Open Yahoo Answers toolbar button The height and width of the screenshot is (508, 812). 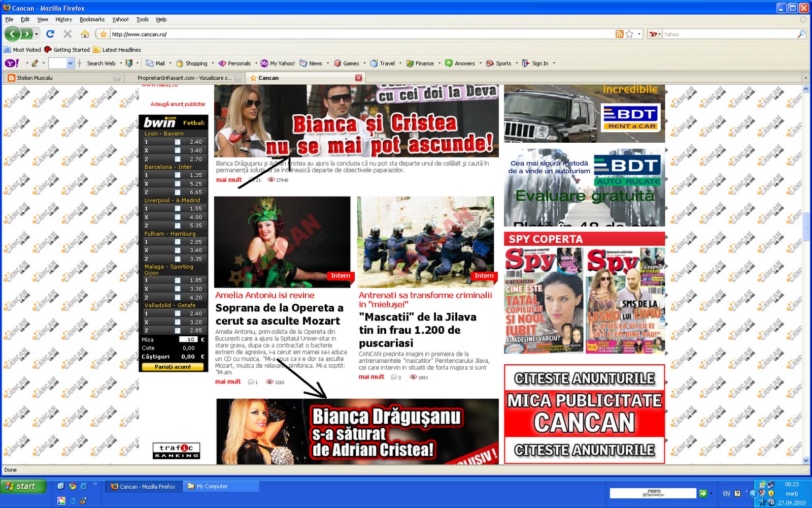tap(460, 63)
